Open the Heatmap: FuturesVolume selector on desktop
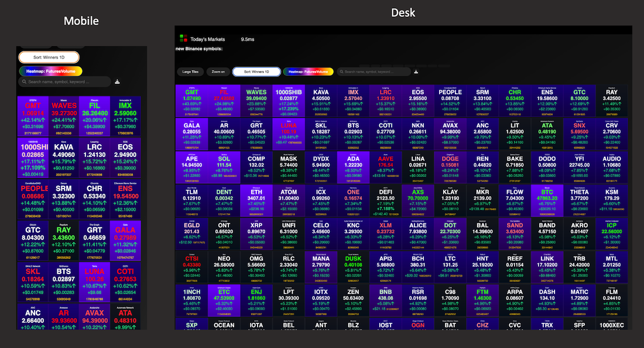Viewport: 644px width, 348px height. (x=308, y=71)
